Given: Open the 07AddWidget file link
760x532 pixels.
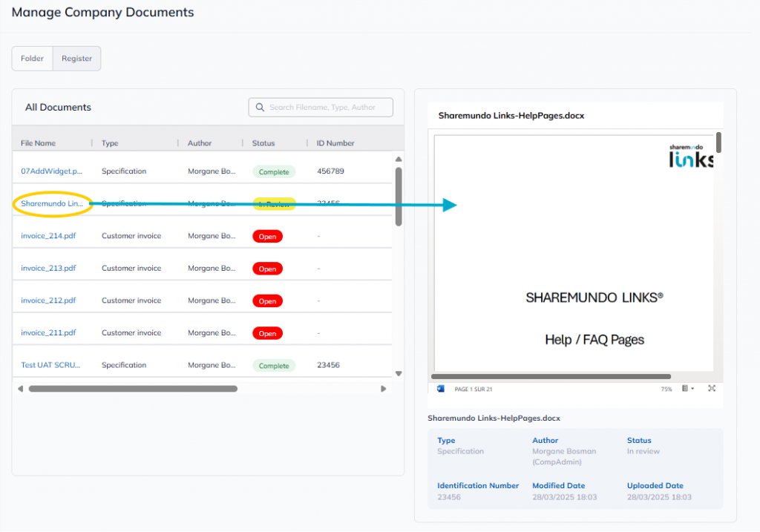Looking at the screenshot, I should [x=51, y=171].
